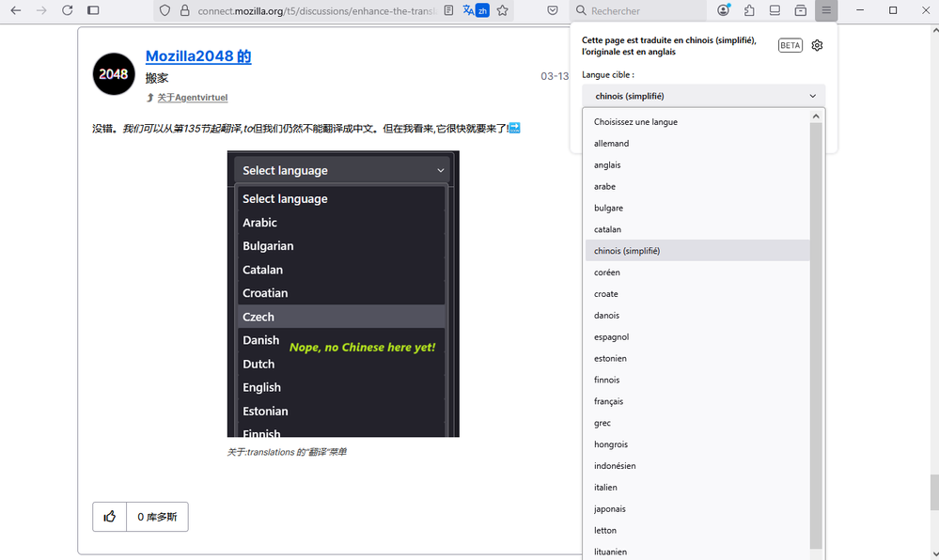Toggle Reader View icon in address bar

[448, 10]
